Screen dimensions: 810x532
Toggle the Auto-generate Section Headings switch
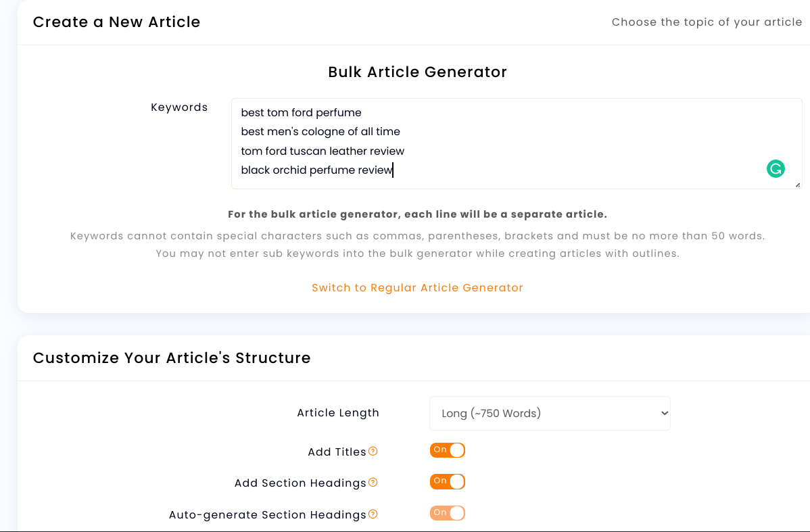pos(447,512)
